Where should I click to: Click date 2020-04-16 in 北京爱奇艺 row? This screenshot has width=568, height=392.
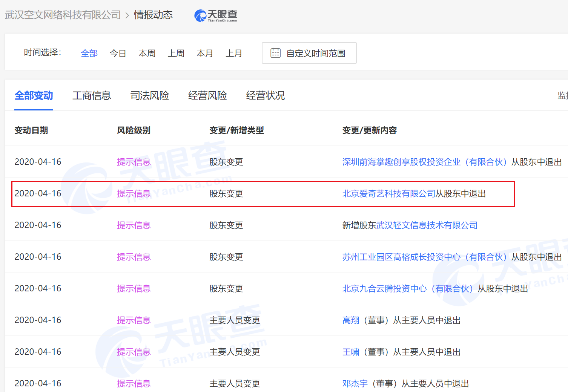(38, 193)
